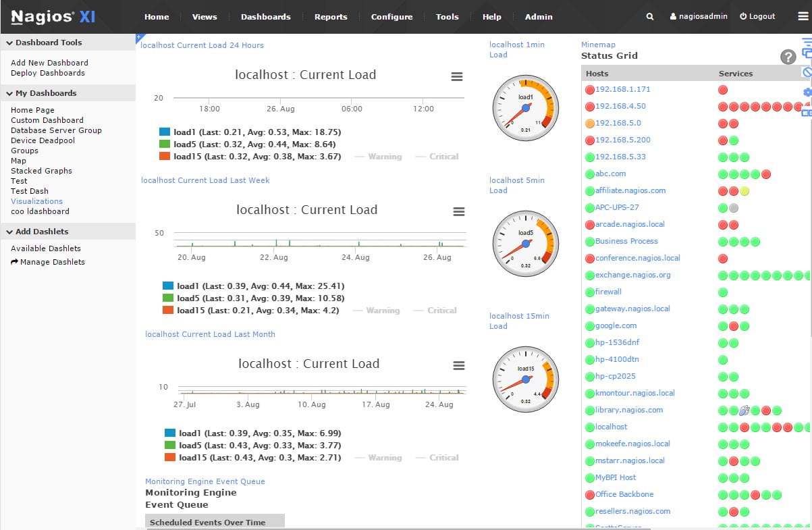This screenshot has height=530, width=812.
Task: Click the load15 gauge dial
Action: [526, 379]
